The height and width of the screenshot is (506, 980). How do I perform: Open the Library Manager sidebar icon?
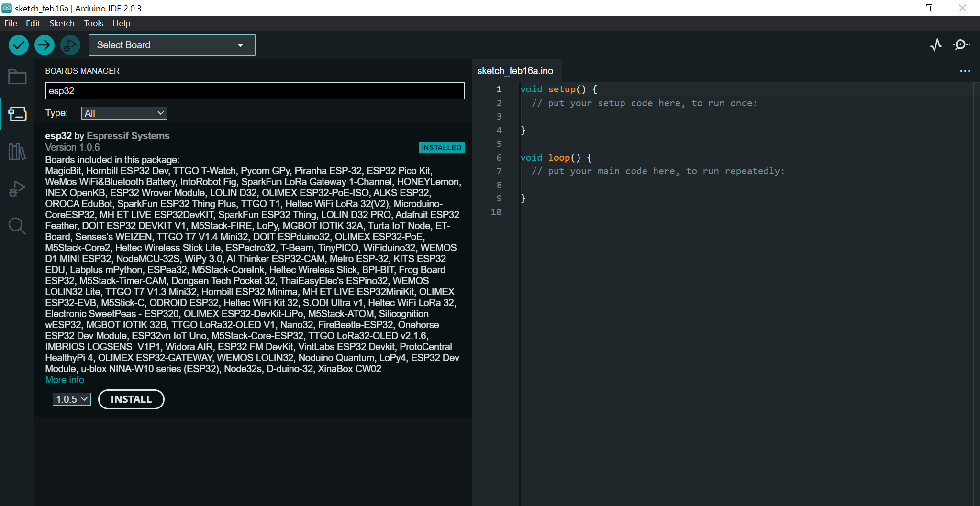[x=17, y=151]
